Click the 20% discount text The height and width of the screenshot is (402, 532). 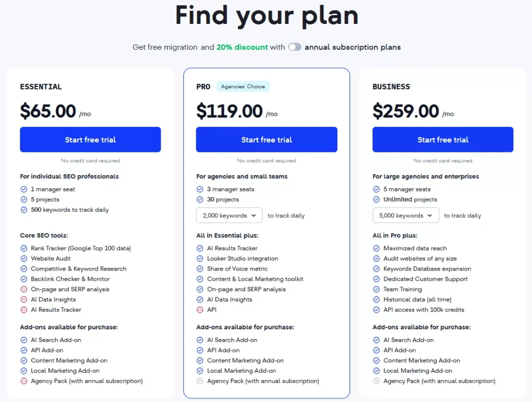click(242, 47)
